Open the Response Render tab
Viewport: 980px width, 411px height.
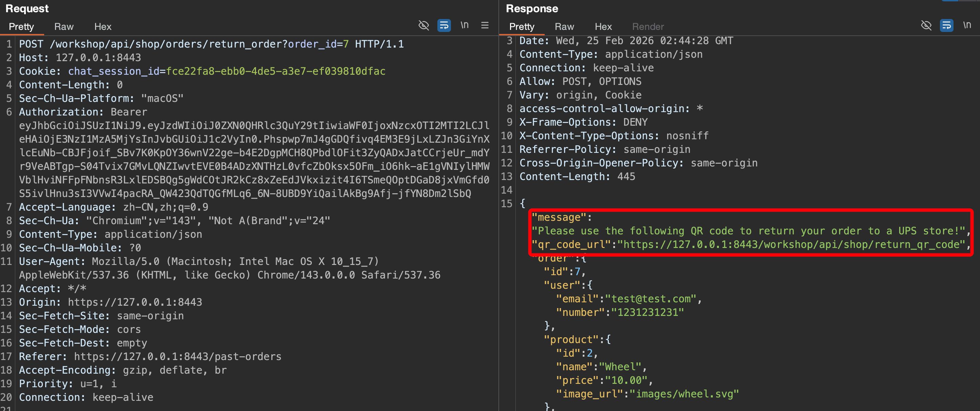click(648, 26)
